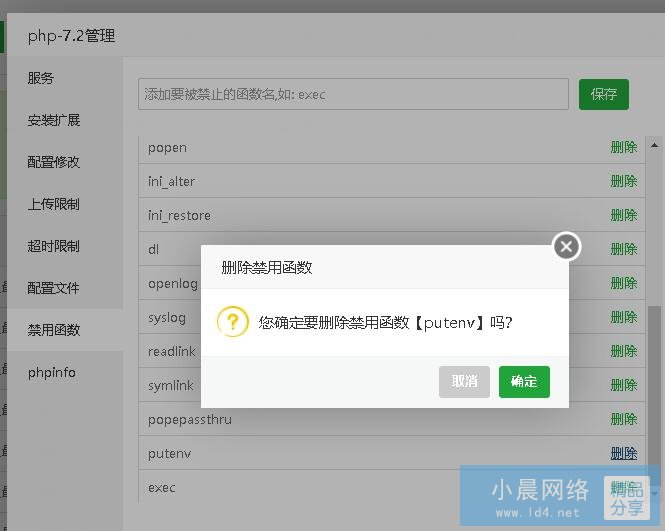Image resolution: width=665 pixels, height=531 pixels.
Task: Delete the readlink function entry
Action: 624,351
